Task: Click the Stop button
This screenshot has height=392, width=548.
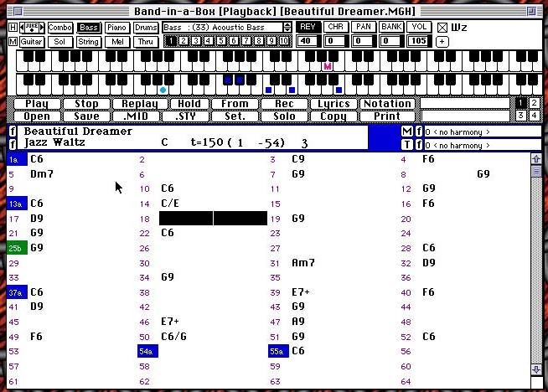Action: (86, 104)
